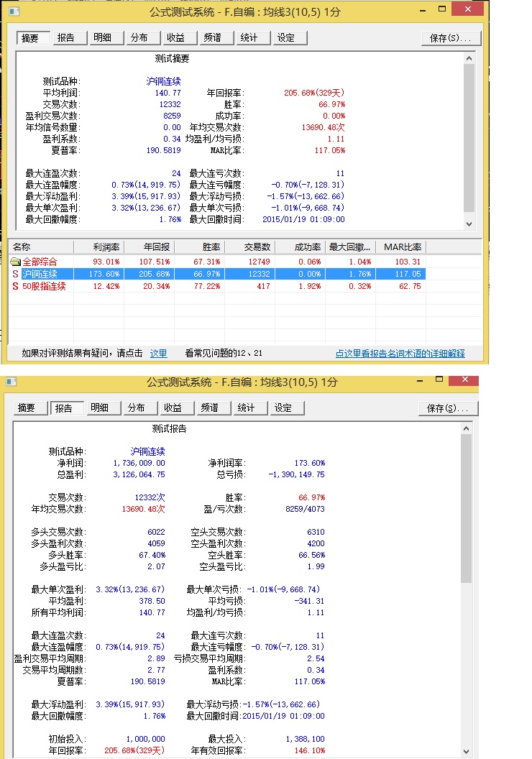
Task: Click the 这里 help link
Action: point(158,354)
